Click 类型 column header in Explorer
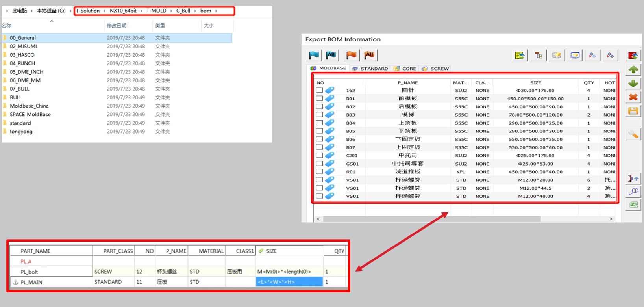 click(x=176, y=26)
